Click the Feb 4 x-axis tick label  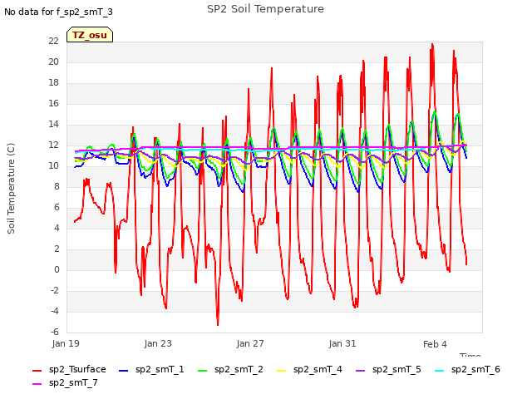(x=435, y=344)
